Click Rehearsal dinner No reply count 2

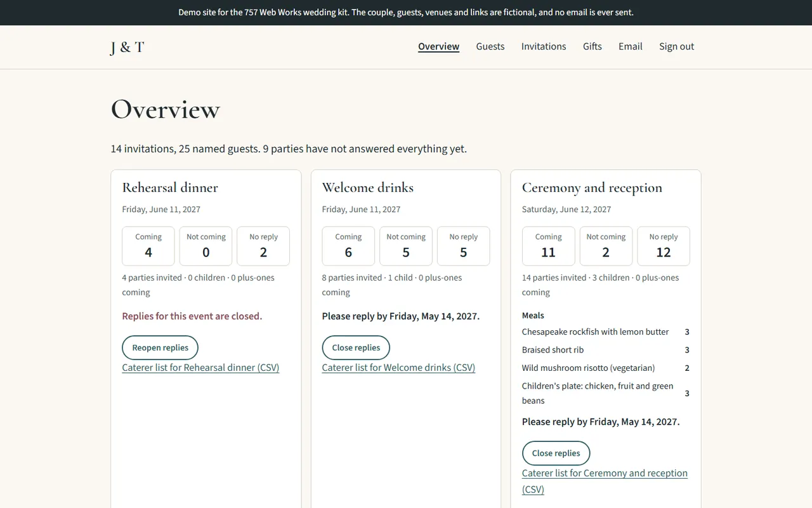[263, 246]
